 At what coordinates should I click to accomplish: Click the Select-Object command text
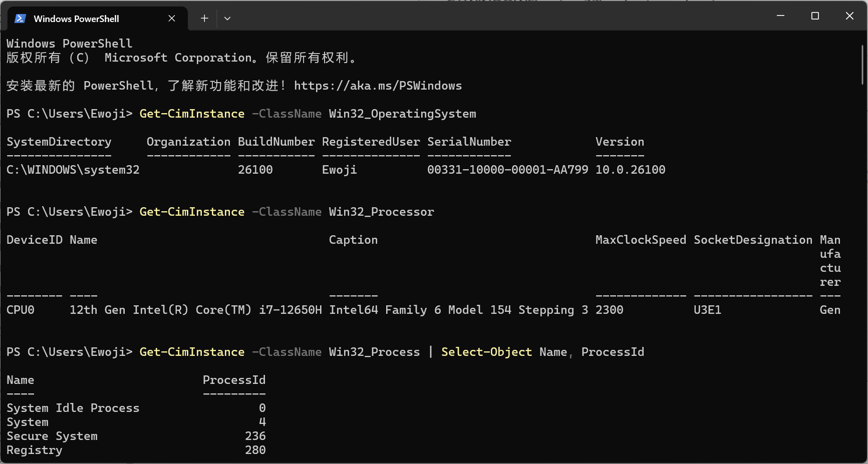point(486,352)
